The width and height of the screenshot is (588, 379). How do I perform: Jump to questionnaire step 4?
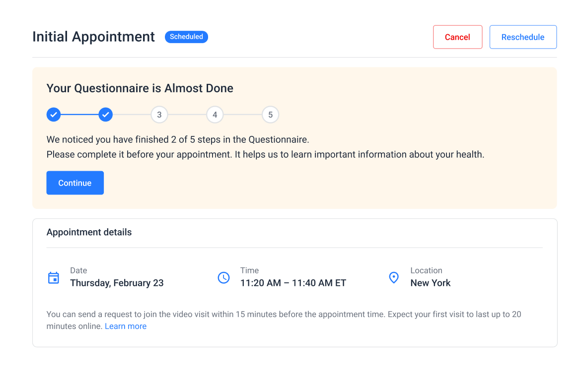point(215,115)
